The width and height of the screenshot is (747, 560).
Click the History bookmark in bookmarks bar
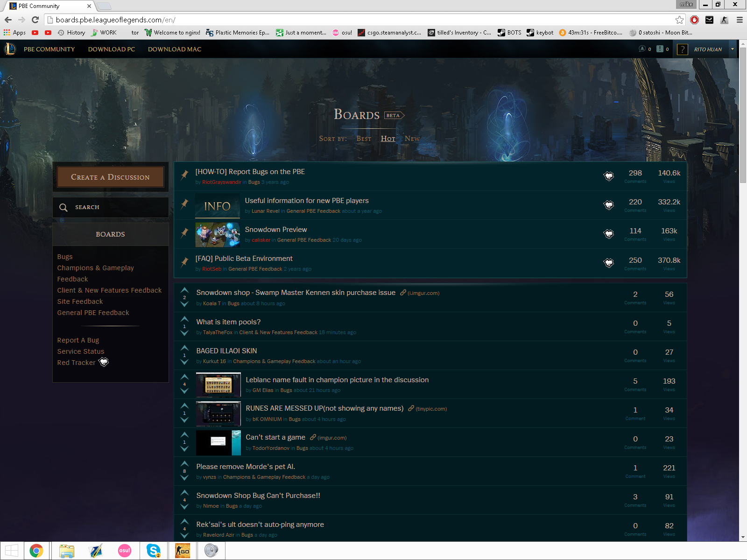coord(71,33)
